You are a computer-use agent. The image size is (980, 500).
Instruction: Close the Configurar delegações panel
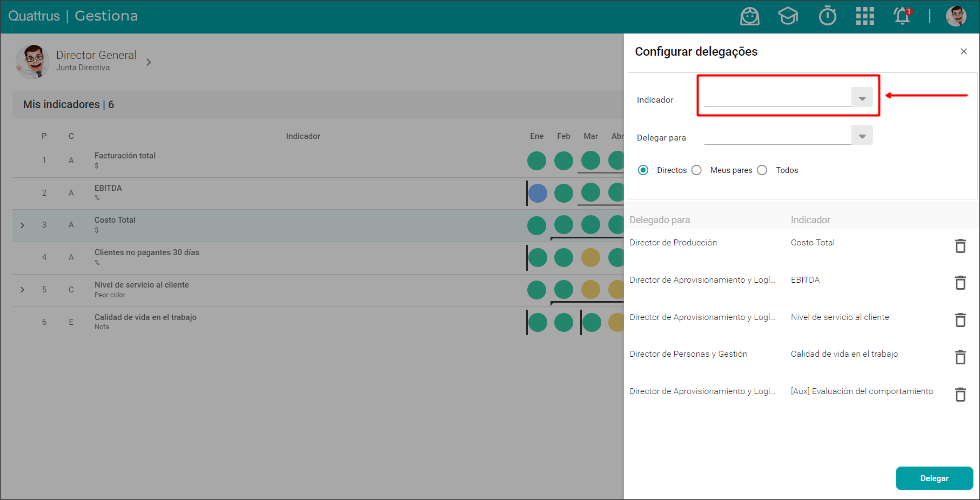click(963, 51)
